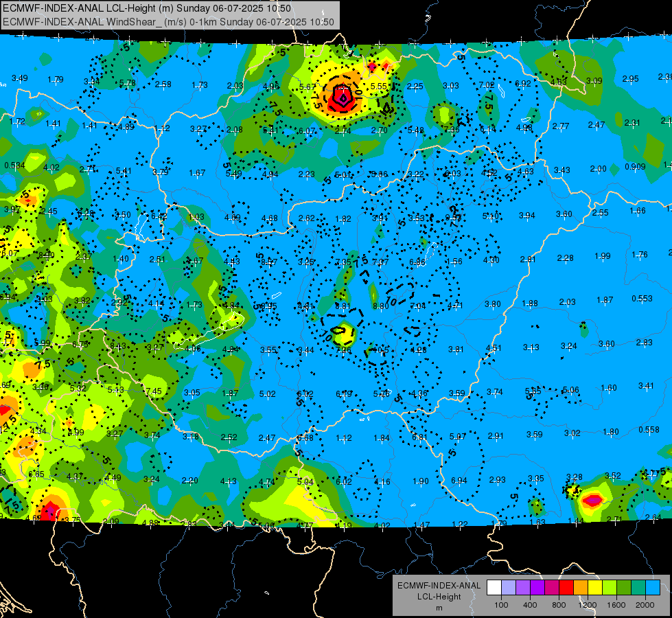Click the wind shear value 1.90
Viewport: 672px width, 618px height.
pos(420,481)
